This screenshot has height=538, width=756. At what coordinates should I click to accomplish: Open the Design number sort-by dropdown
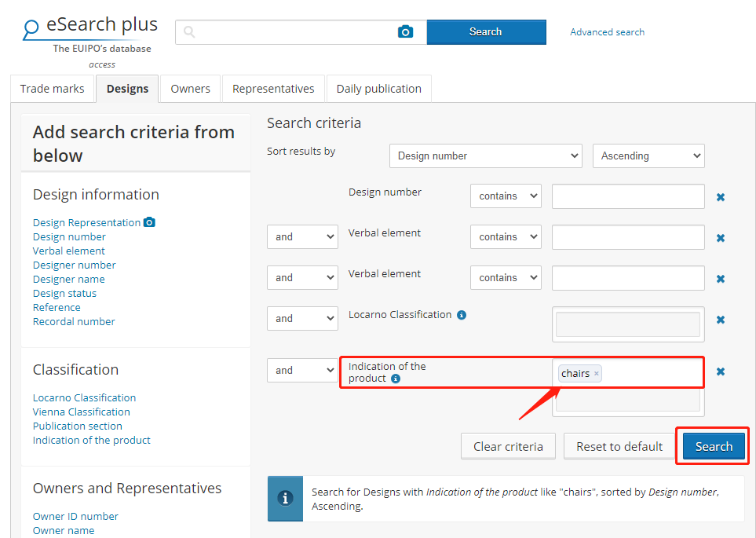click(x=485, y=156)
